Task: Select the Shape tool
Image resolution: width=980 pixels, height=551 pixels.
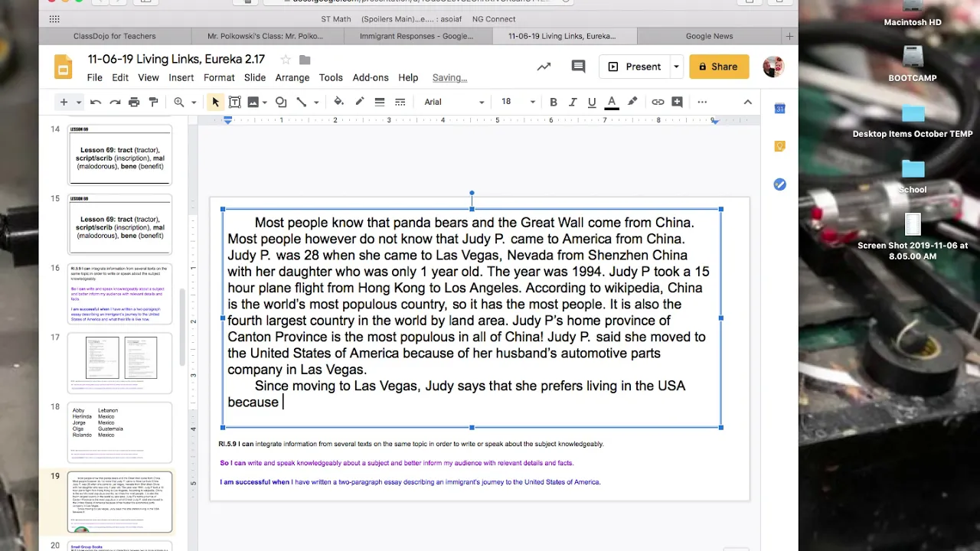Action: click(x=281, y=102)
